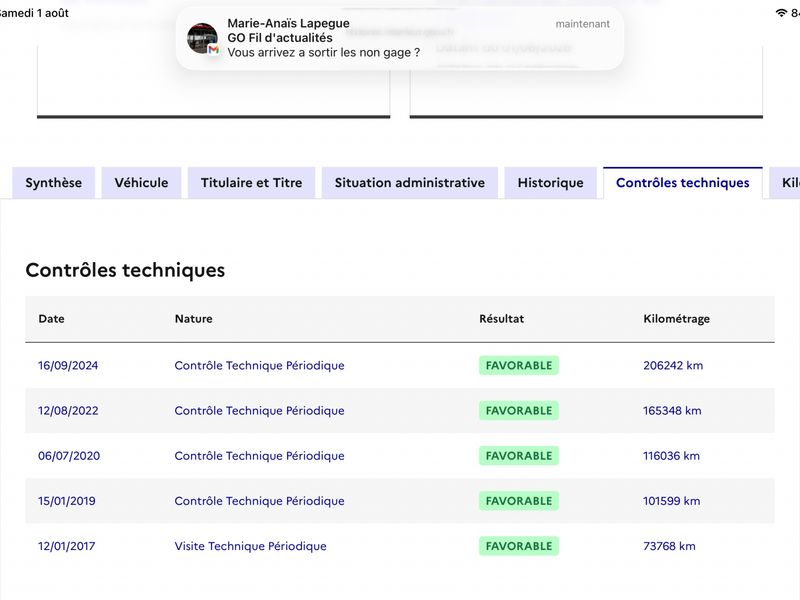Open the notification message 'Vous arrivez a sortir les non gage ?'
The width and height of the screenshot is (800, 600).
tap(323, 53)
